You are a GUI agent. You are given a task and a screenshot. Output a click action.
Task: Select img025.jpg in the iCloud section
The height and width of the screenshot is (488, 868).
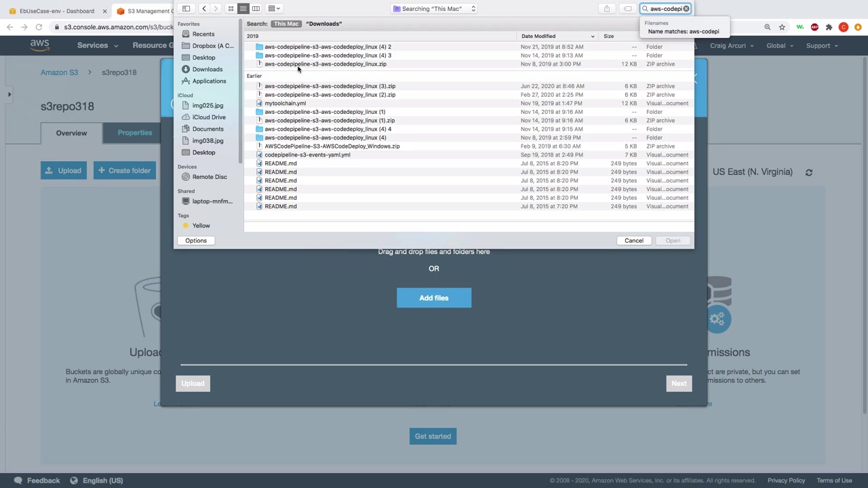[208, 106]
